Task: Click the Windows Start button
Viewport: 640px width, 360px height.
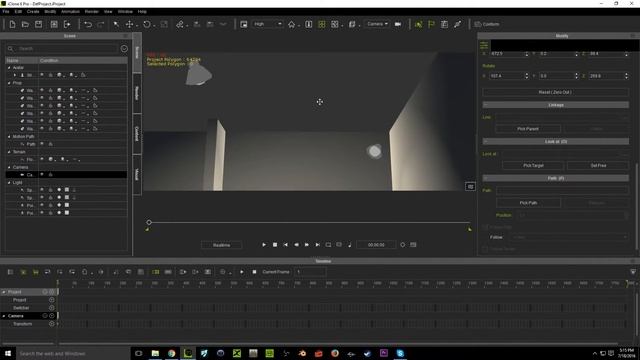Action: click(x=8, y=353)
